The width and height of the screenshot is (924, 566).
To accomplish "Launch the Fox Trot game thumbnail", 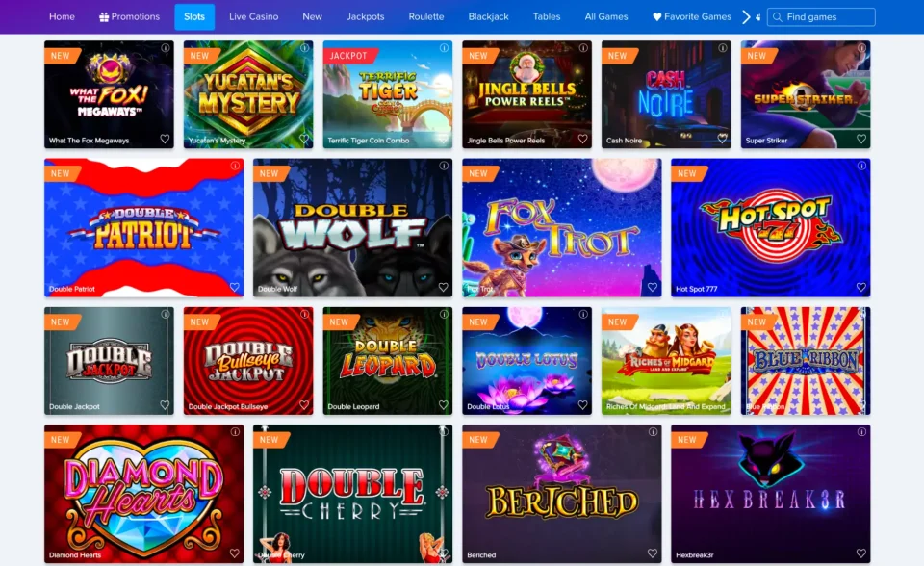I will [561, 227].
